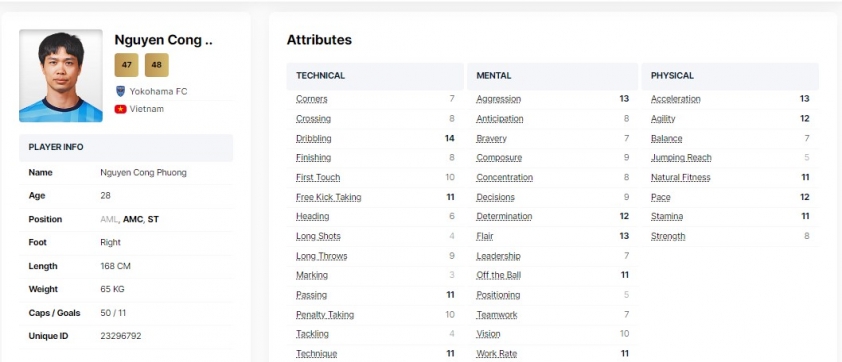This screenshot has width=842, height=362.
Task: Click the Yokohama FC club crest icon
Action: (120, 91)
